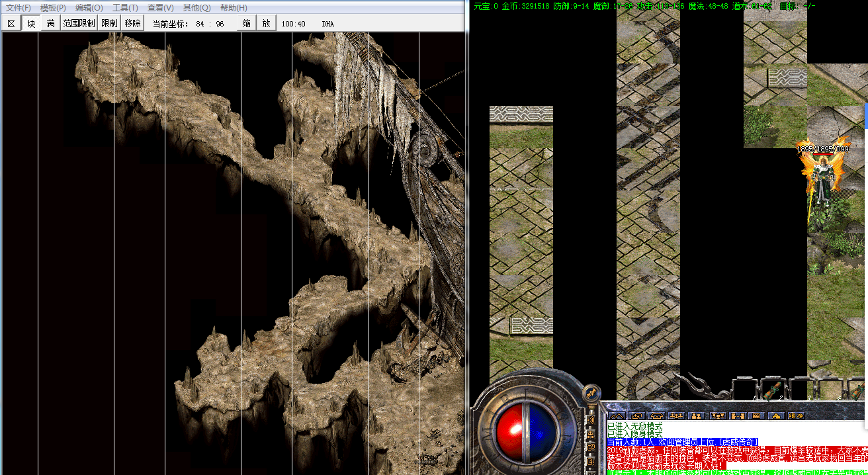Open the group hierarchy icon beside the orb
Image resolution: width=868 pixels, height=475 pixels.
tap(589, 434)
